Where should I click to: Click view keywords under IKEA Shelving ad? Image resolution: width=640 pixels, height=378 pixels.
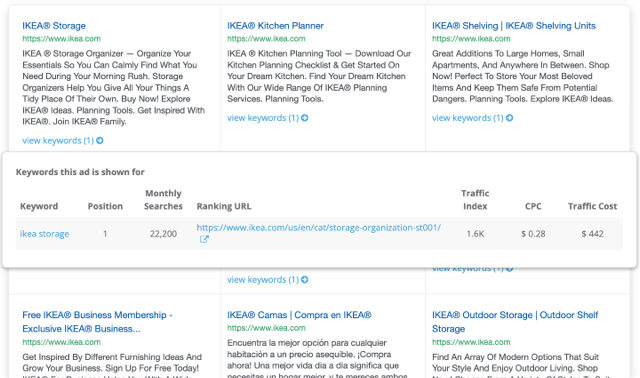coord(468,118)
